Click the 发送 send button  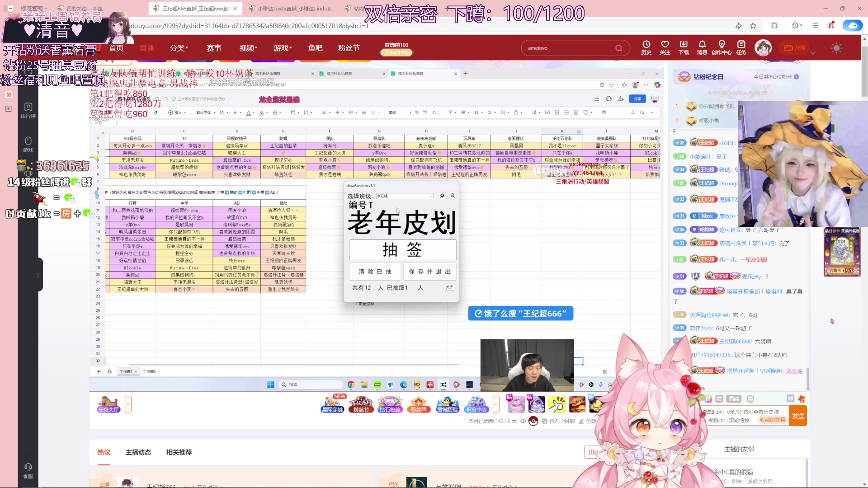pyautogui.click(x=798, y=416)
